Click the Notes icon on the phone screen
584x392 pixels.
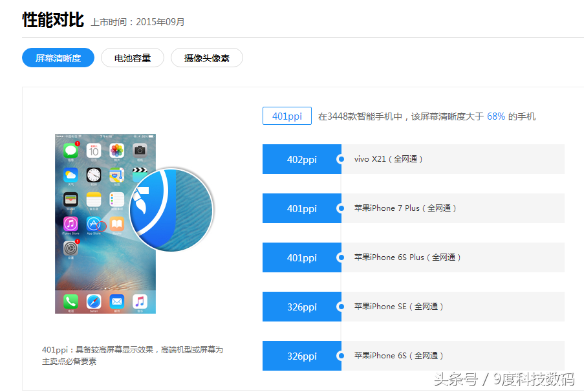[94, 199]
